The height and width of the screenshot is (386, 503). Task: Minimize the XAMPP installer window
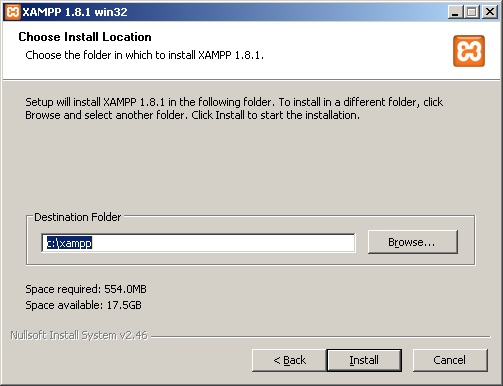pyautogui.click(x=455, y=12)
